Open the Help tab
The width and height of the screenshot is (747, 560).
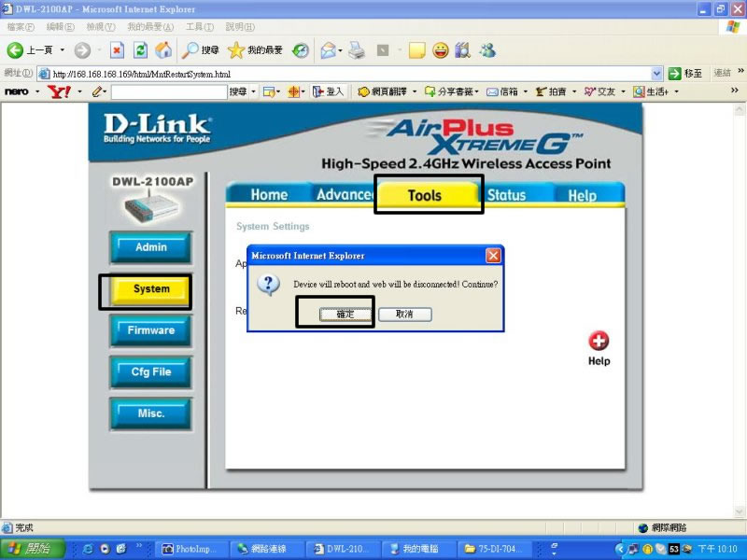coord(582,195)
